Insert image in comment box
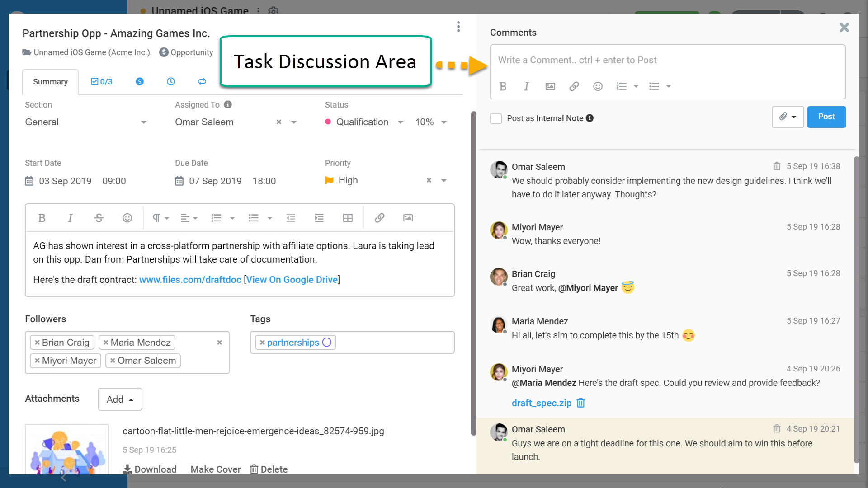This screenshot has height=488, width=868. tap(550, 86)
